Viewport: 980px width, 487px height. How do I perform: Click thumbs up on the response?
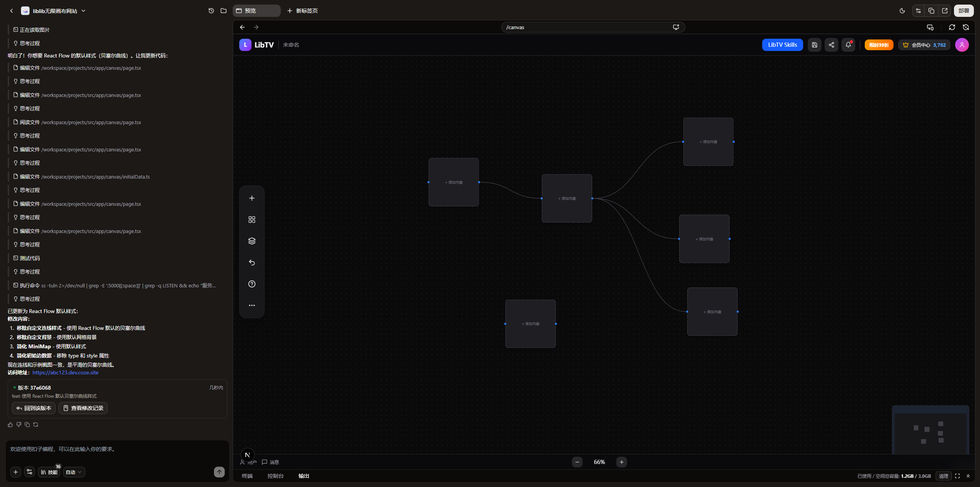coord(10,425)
